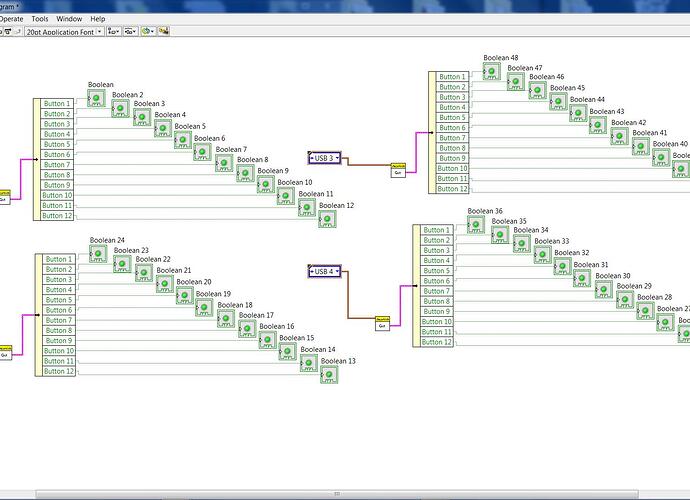The width and height of the screenshot is (690, 500).
Task: Select the Boolean 48 indicator terminal
Action: tap(492, 71)
